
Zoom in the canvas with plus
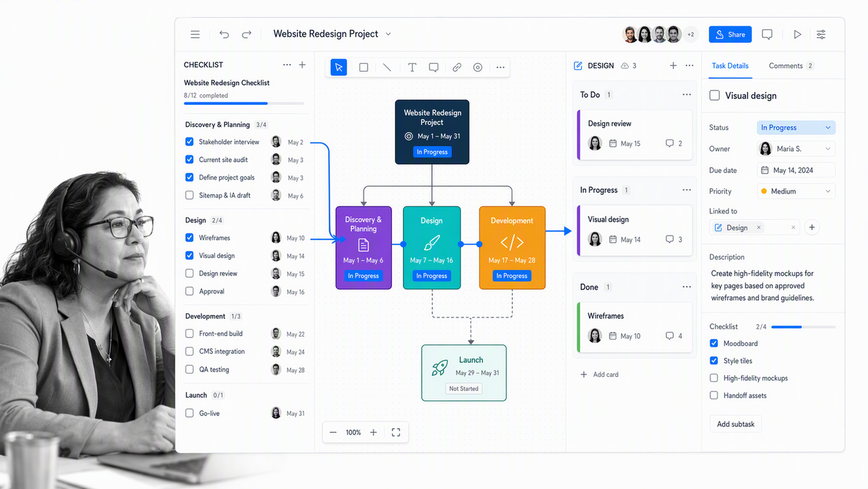tap(373, 432)
